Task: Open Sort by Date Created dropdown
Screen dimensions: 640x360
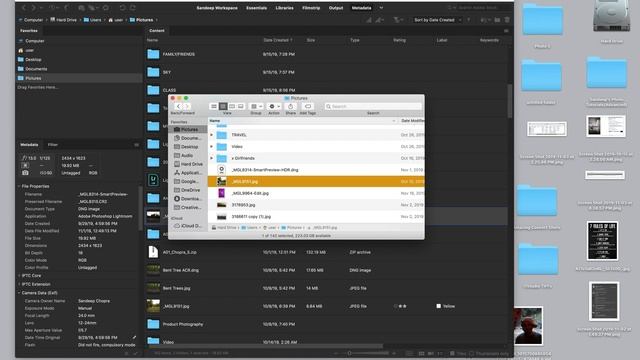Action: [x=437, y=20]
